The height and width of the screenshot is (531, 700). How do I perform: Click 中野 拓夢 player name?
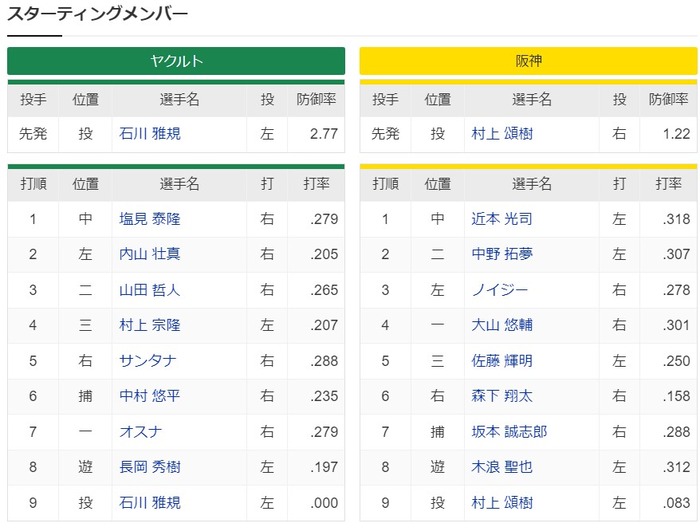coord(501,254)
